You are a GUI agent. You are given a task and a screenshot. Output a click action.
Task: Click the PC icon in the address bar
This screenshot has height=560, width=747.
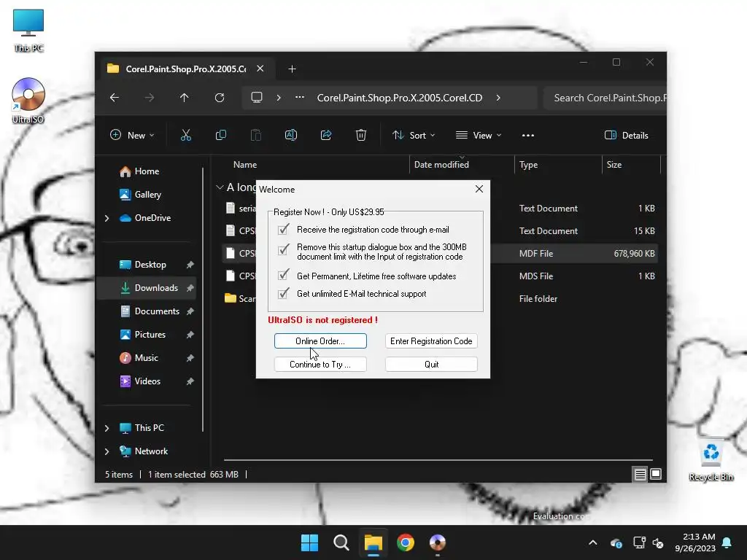(257, 98)
